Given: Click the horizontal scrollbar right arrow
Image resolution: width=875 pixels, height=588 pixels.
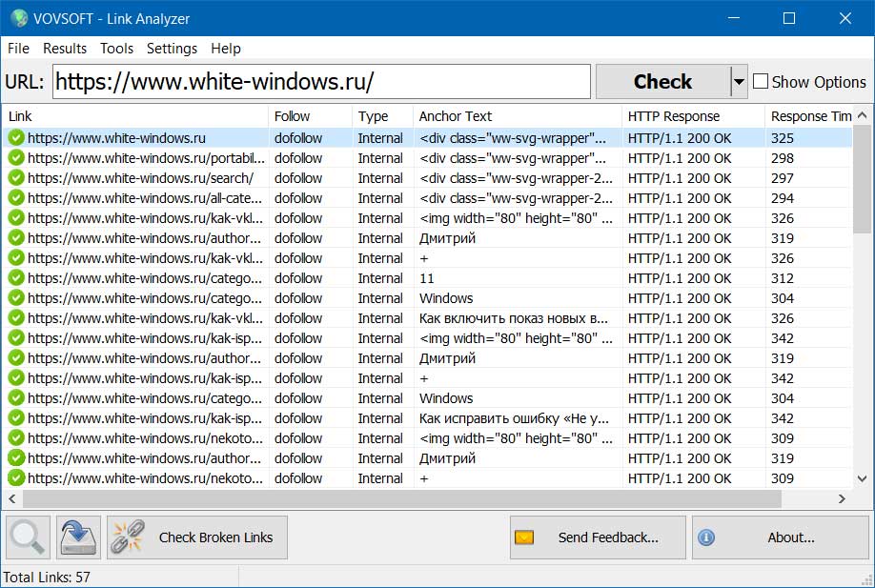Looking at the screenshot, I should pos(842,498).
